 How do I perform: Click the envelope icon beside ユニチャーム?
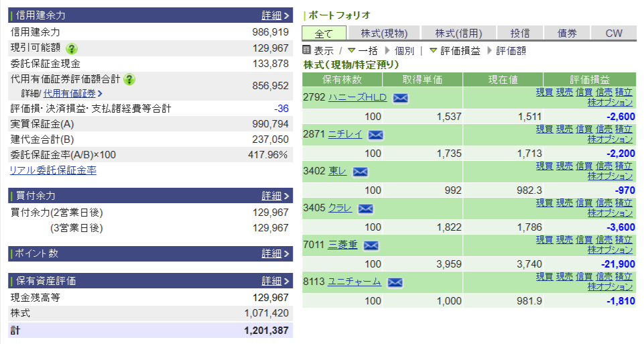[x=395, y=282]
